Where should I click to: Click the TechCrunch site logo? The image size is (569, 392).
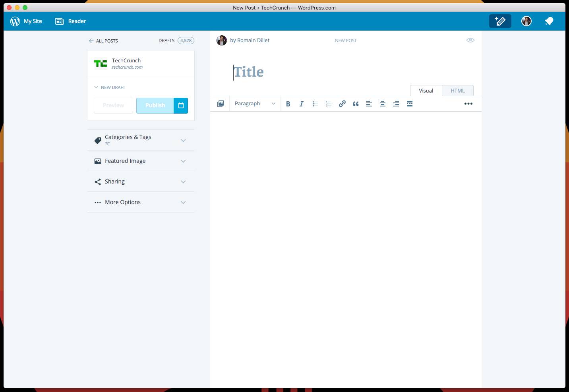pos(101,64)
